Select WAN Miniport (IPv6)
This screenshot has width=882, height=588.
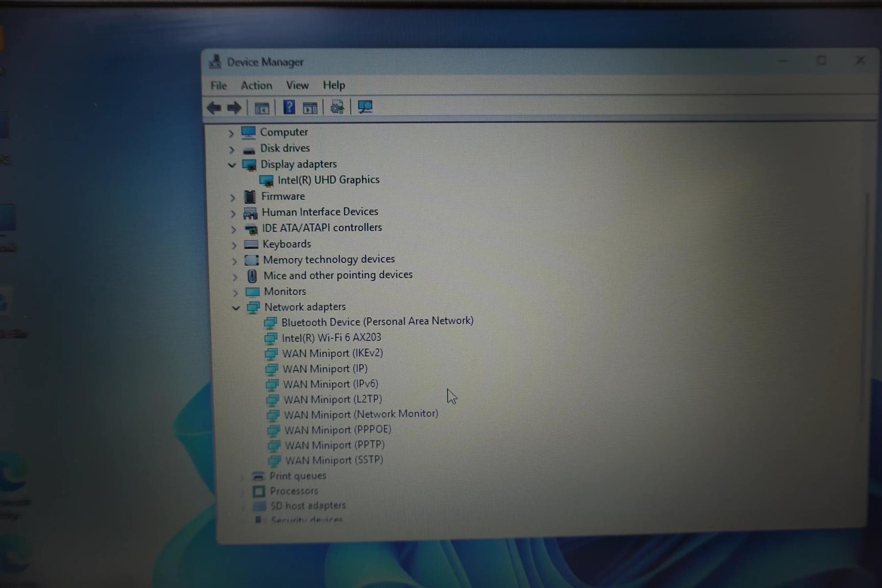point(331,384)
